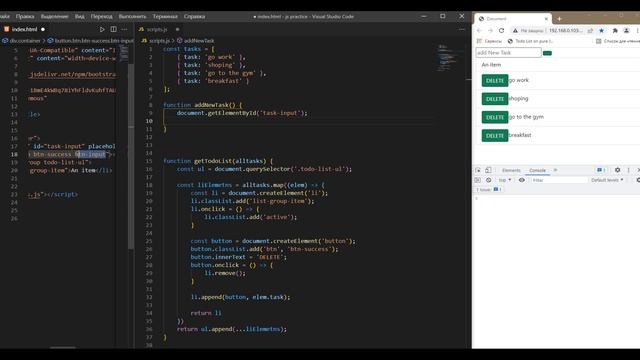Reload the browser page
This screenshot has height=360, width=640.
tap(501, 31)
